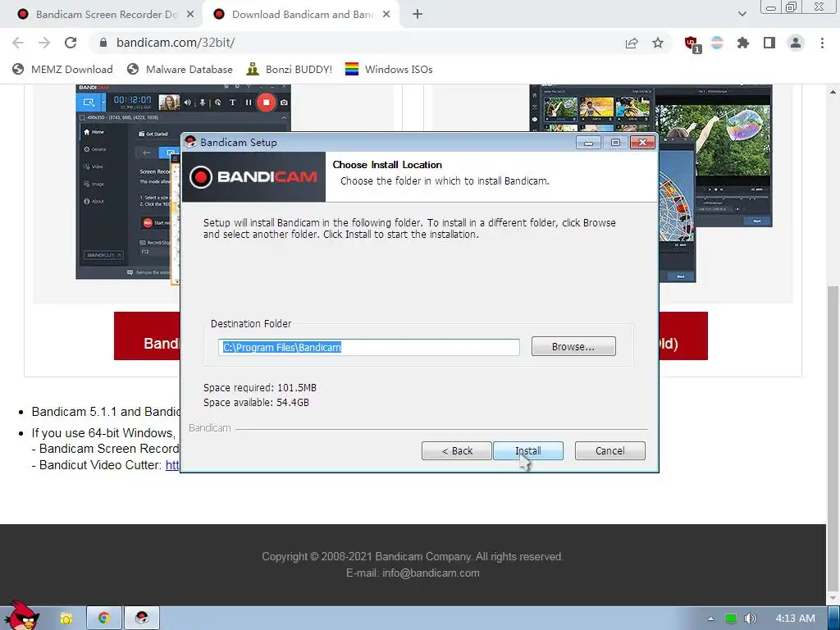Screen dimensions: 840x630
Task: Click the striped flag extension icon
Action: coord(717,43)
